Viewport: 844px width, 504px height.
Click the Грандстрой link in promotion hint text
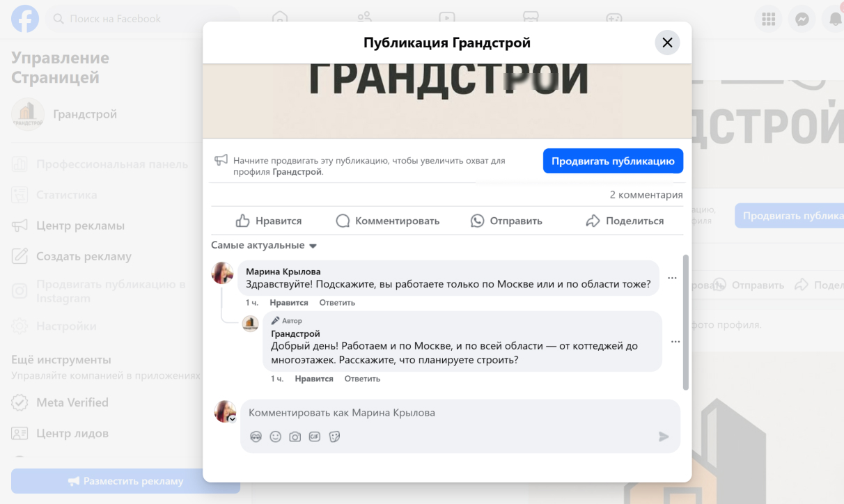pos(297,171)
